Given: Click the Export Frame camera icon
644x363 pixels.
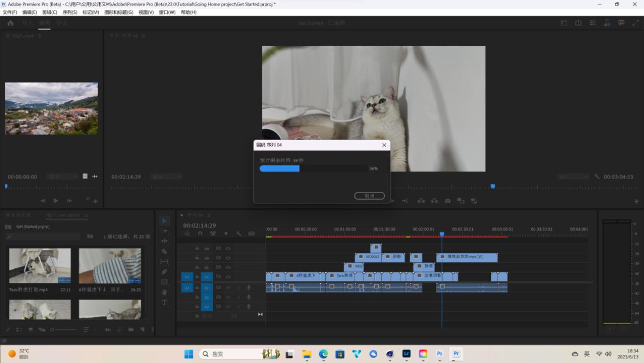Looking at the screenshot, I should [x=448, y=201].
